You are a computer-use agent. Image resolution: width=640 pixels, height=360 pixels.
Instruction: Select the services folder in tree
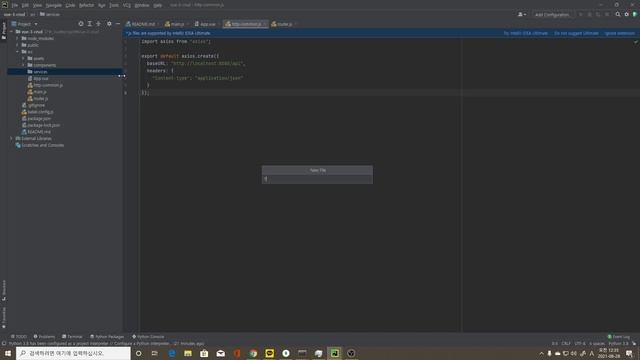point(65,72)
